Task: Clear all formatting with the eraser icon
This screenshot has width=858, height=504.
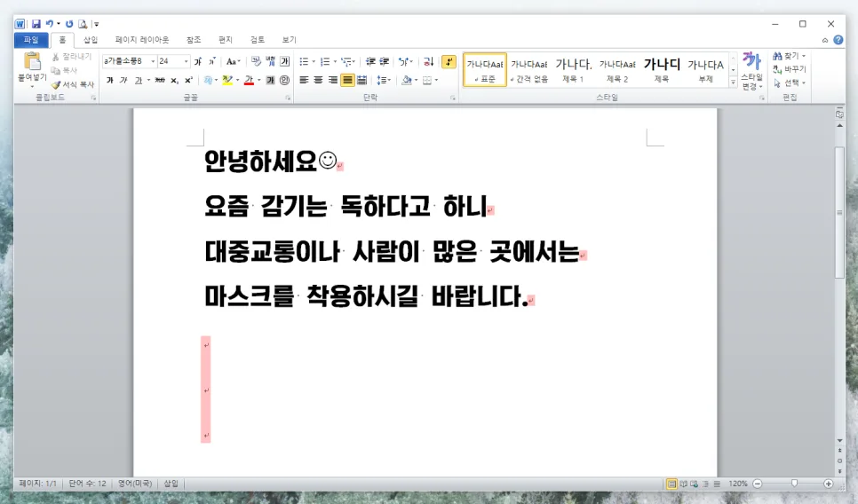Action: 256,61
